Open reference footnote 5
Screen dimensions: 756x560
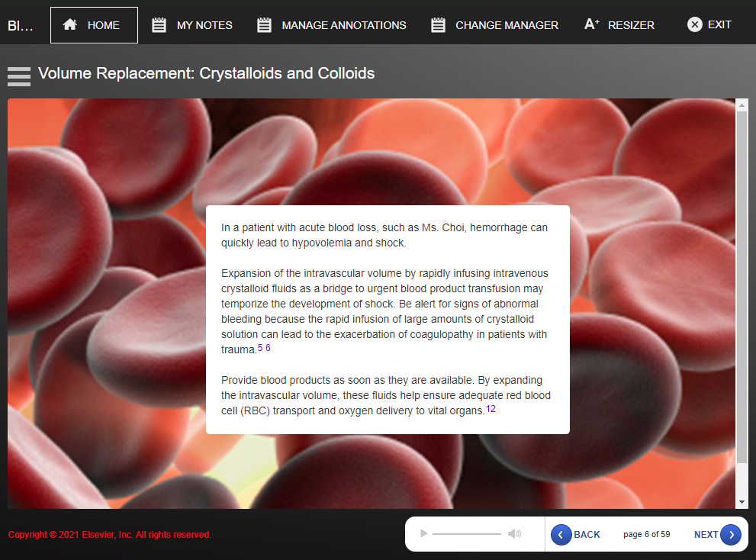(x=260, y=348)
